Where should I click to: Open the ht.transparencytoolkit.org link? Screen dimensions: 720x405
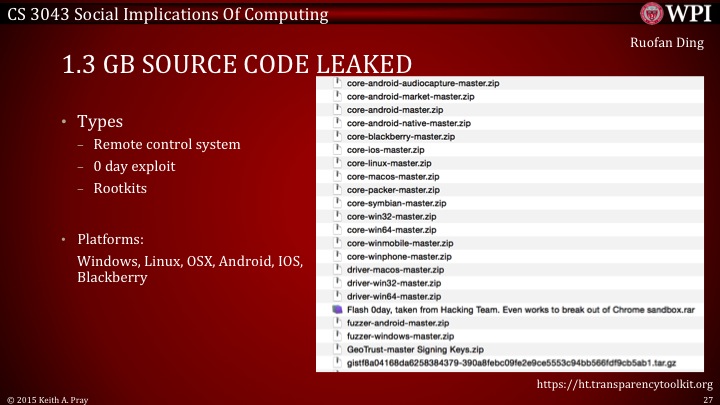coord(624,384)
